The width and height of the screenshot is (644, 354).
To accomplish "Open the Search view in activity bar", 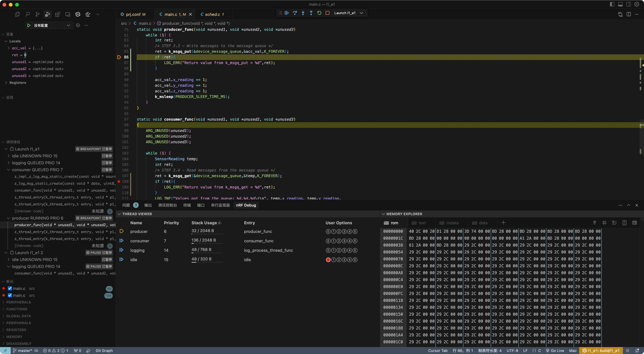I will 28,14.
